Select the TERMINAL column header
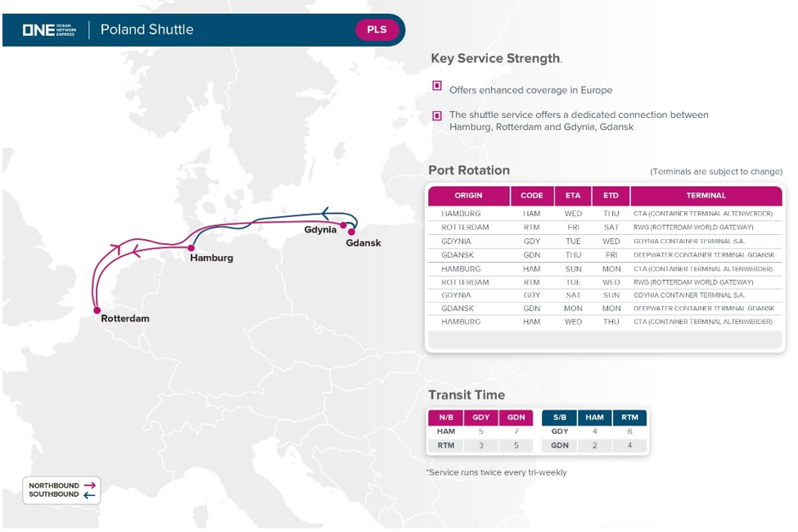 706,196
